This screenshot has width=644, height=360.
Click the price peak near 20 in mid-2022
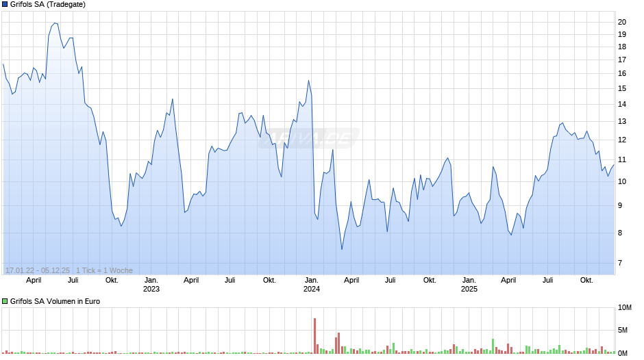[x=55, y=23]
